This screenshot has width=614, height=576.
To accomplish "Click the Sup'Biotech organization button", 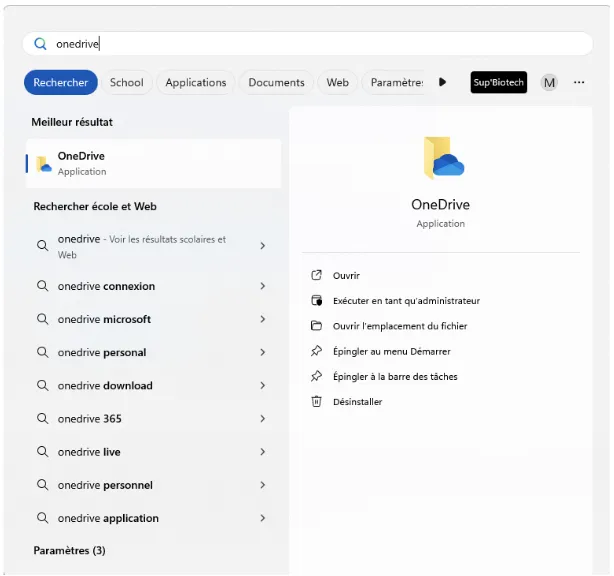I will (498, 82).
